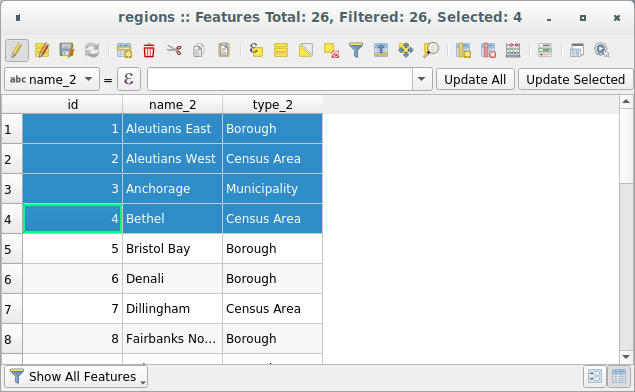635x392 pixels.
Task: Switch to form view
Action: (x=595, y=377)
